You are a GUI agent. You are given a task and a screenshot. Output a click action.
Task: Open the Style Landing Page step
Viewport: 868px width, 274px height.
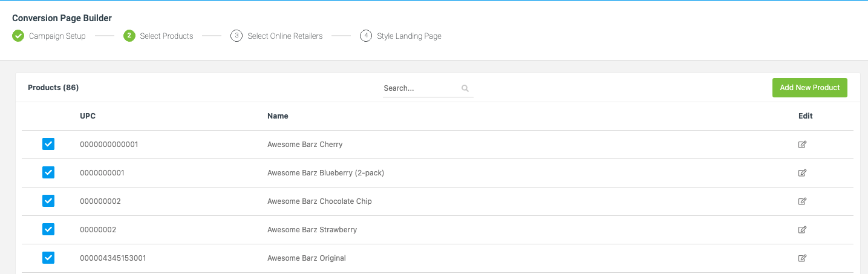coord(409,36)
